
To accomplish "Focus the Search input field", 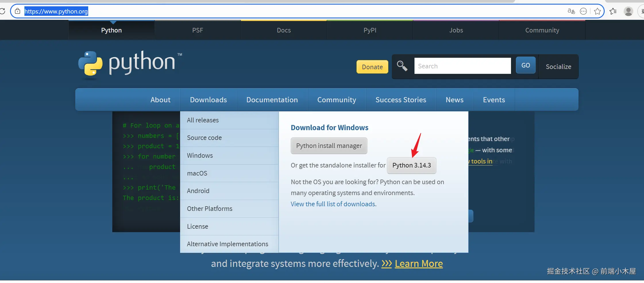I will click(x=462, y=66).
